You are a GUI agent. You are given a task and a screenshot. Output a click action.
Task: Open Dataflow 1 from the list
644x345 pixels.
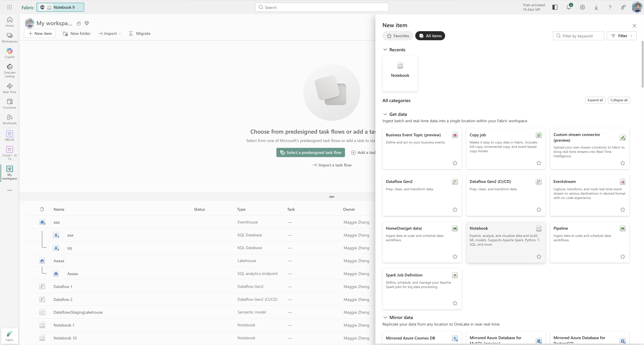click(x=63, y=286)
